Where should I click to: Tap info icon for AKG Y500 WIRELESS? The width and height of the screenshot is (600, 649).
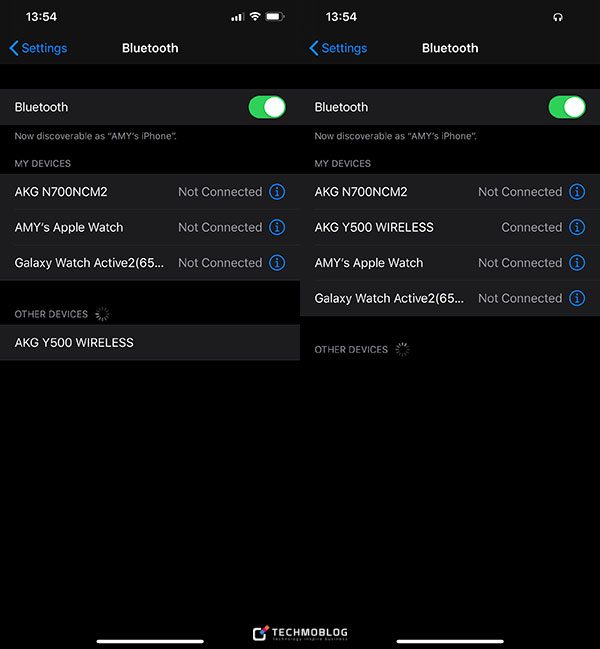tap(577, 227)
